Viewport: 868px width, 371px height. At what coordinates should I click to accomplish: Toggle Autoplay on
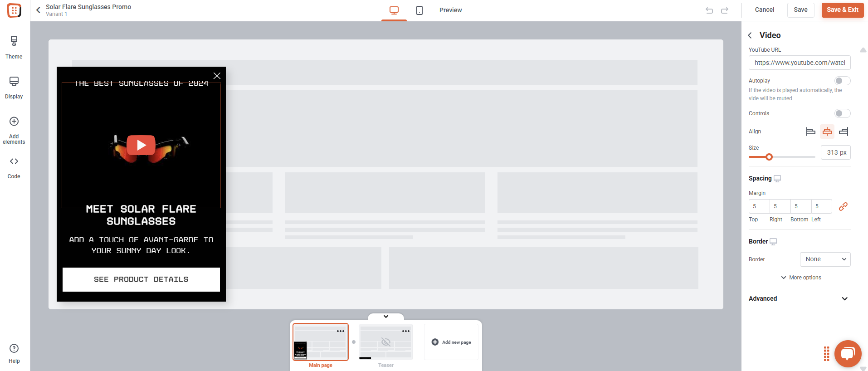click(x=842, y=81)
